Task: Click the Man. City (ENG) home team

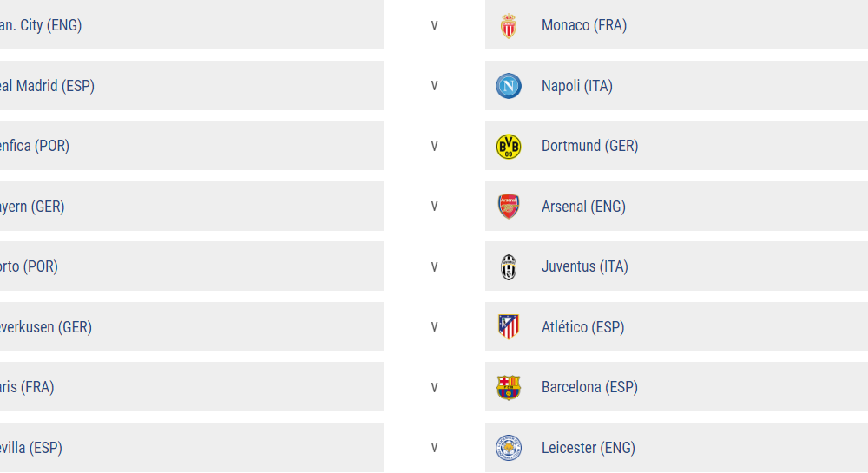Action: pyautogui.click(x=40, y=25)
